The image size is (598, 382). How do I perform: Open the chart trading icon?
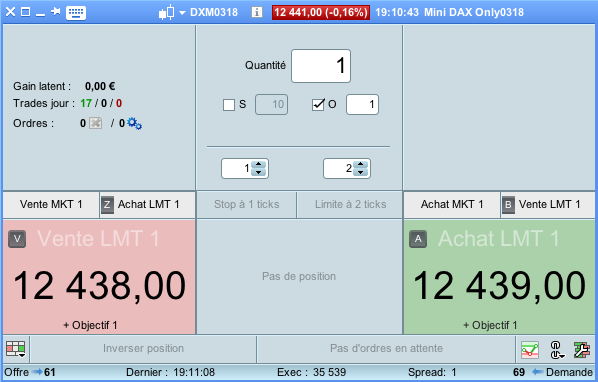pos(530,349)
